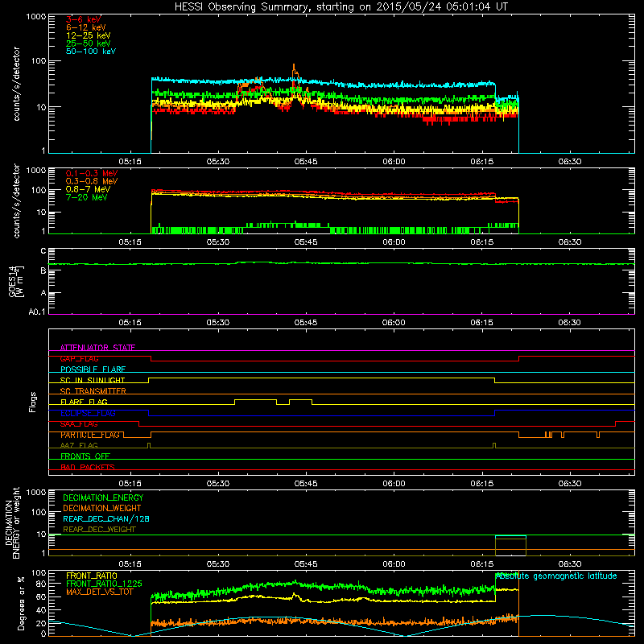Click the 6-12 keV orange spike peak near 05:44
This screenshot has height=644, width=644.
point(294,66)
